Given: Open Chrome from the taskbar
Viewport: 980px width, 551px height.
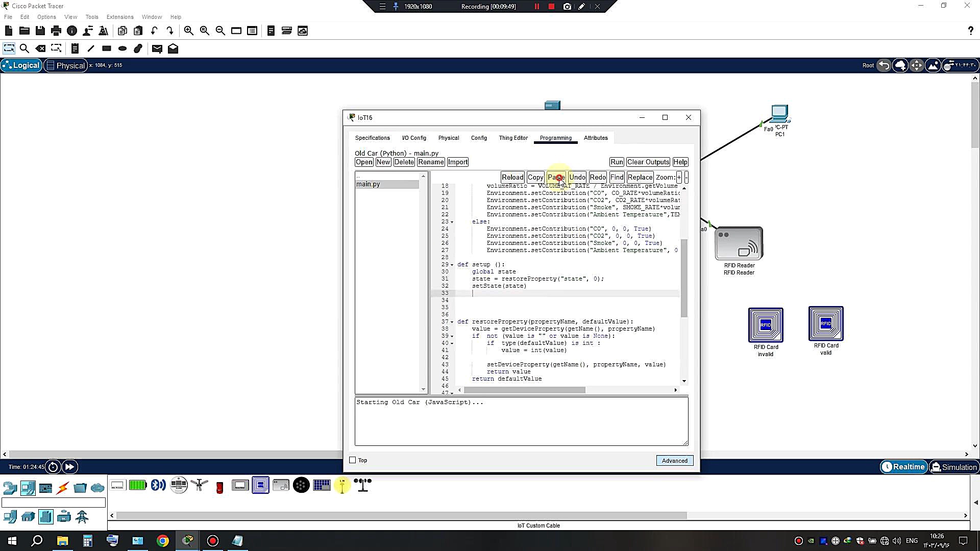Looking at the screenshot, I should (162, 541).
